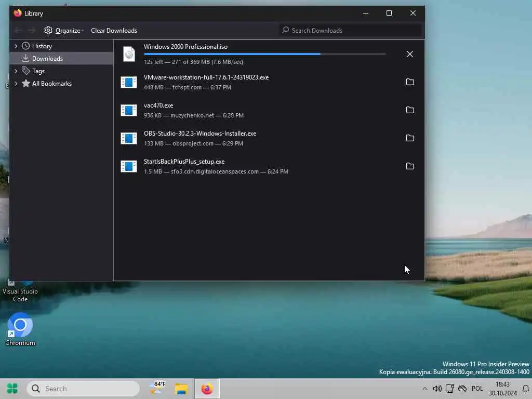The width and height of the screenshot is (532, 399).
Task: Open the Windows Start menu
Action: coord(12,389)
